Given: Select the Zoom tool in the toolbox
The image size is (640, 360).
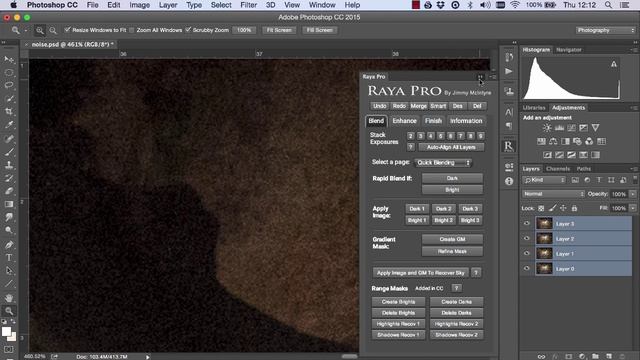Looking at the screenshot, I should pyautogui.click(x=9, y=311).
